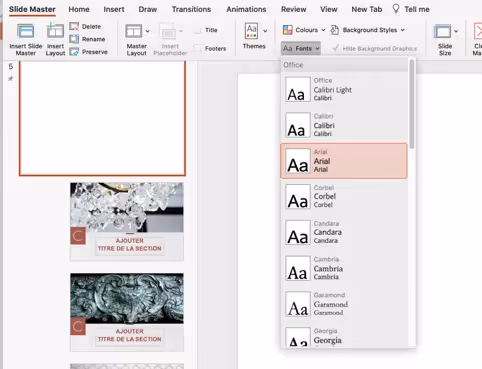Select the ornate carving section layout thumbnail
This screenshot has width=482, height=369.
(127, 312)
